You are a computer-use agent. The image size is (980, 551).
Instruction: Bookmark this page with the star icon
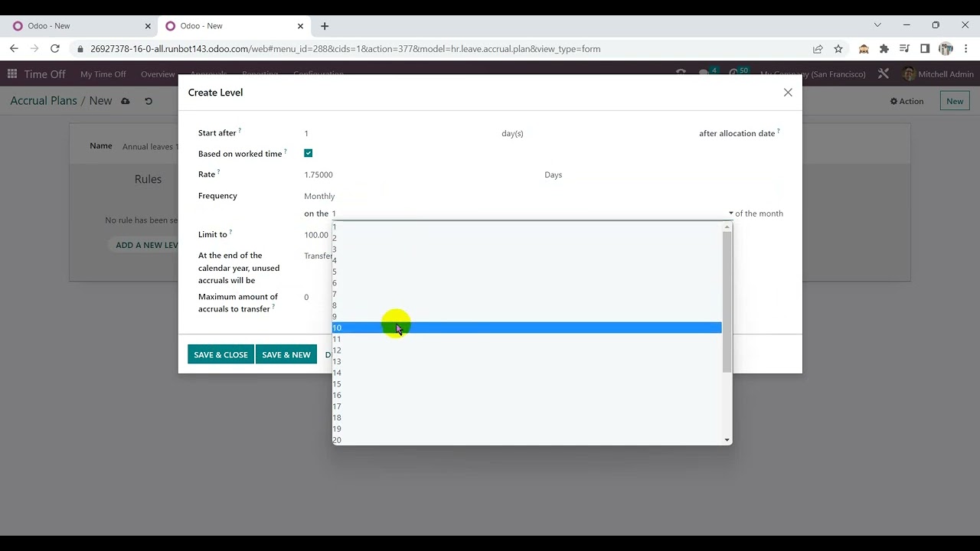click(x=838, y=48)
